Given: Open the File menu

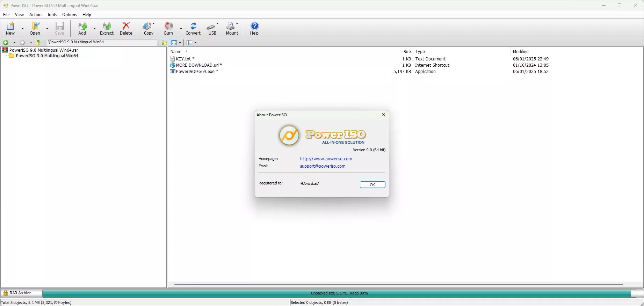Looking at the screenshot, I should (6, 15).
